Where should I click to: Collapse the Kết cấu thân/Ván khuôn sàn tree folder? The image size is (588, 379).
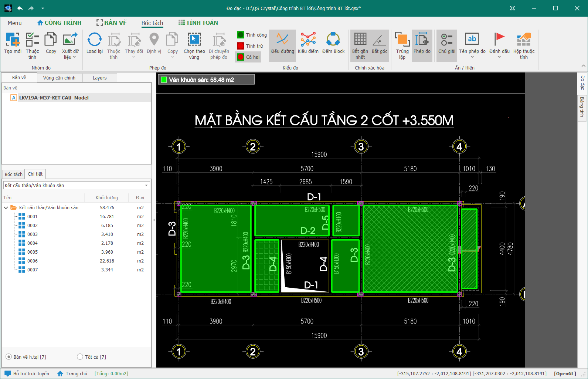point(6,208)
